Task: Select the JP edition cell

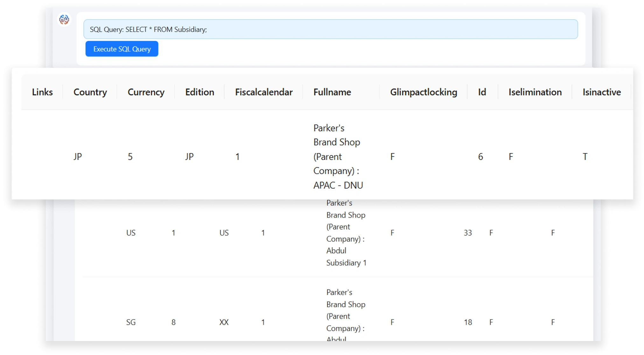Action: [x=189, y=157]
